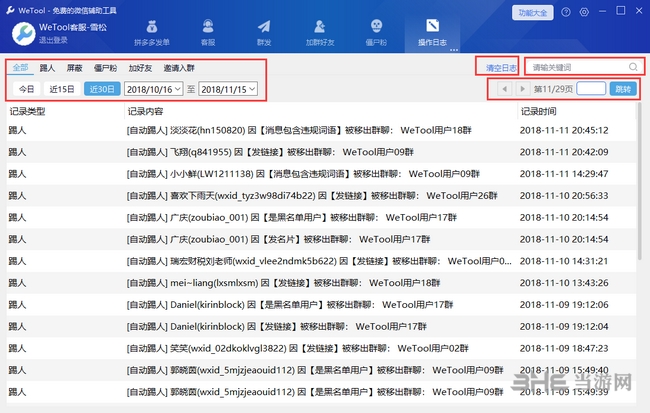The height and width of the screenshot is (413, 650).
Task: Select the 加好友 log filter tab
Action: coord(140,68)
